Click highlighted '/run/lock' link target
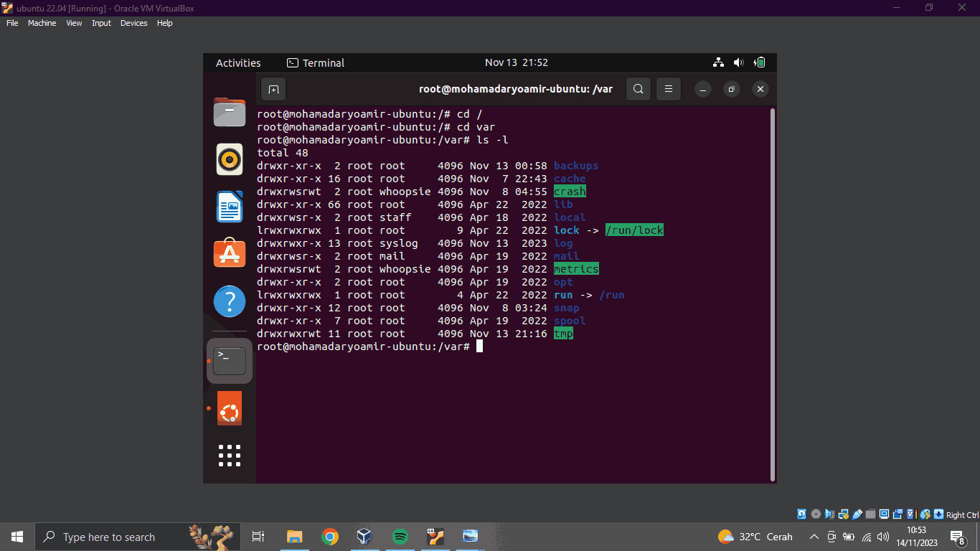The image size is (980, 551). (x=634, y=230)
